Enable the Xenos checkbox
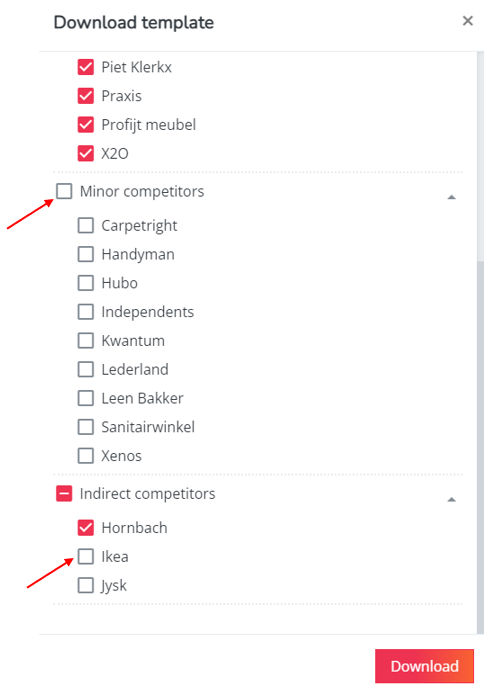Screen dimensions: 492x688 (x=86, y=455)
